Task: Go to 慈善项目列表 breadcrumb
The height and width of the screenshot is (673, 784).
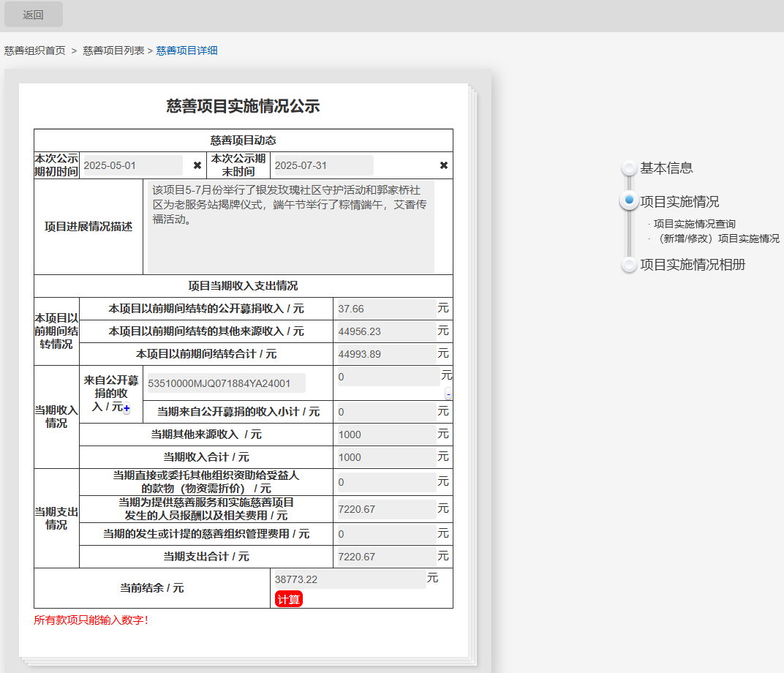Action: coord(113,50)
